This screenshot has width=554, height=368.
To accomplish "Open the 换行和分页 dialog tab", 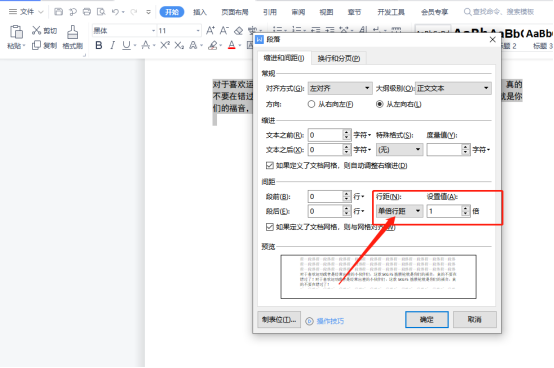I will pyautogui.click(x=338, y=58).
